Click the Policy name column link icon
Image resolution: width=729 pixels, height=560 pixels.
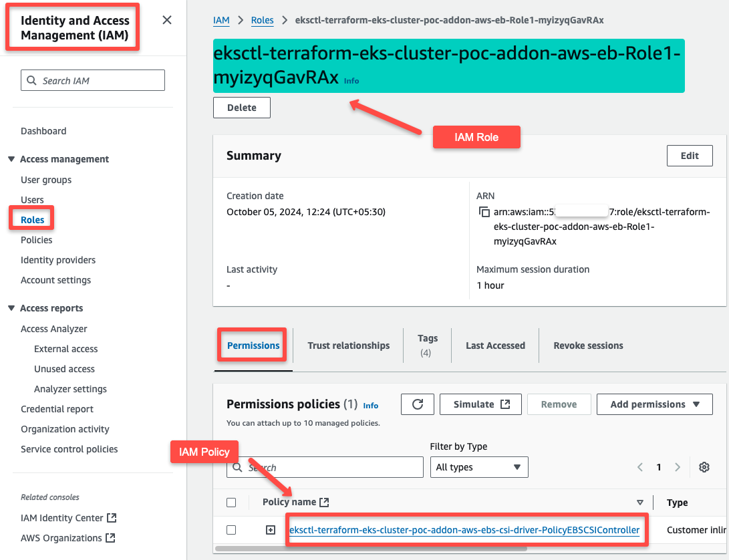(325, 501)
